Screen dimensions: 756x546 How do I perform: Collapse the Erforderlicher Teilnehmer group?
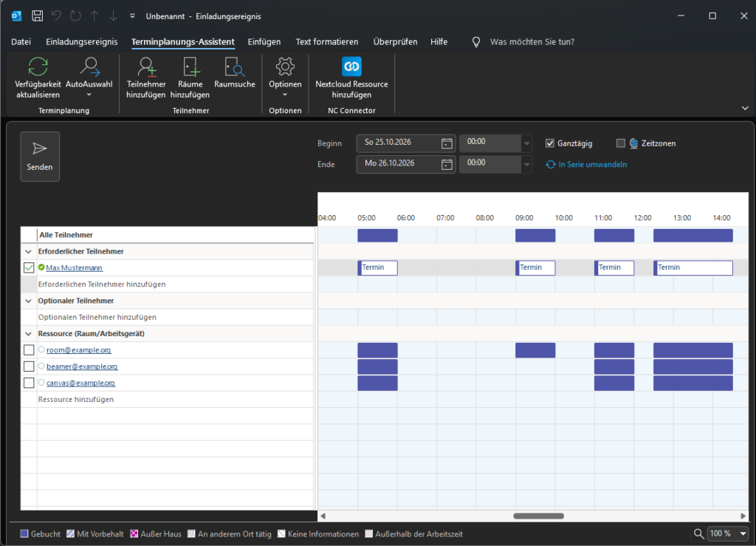29,251
